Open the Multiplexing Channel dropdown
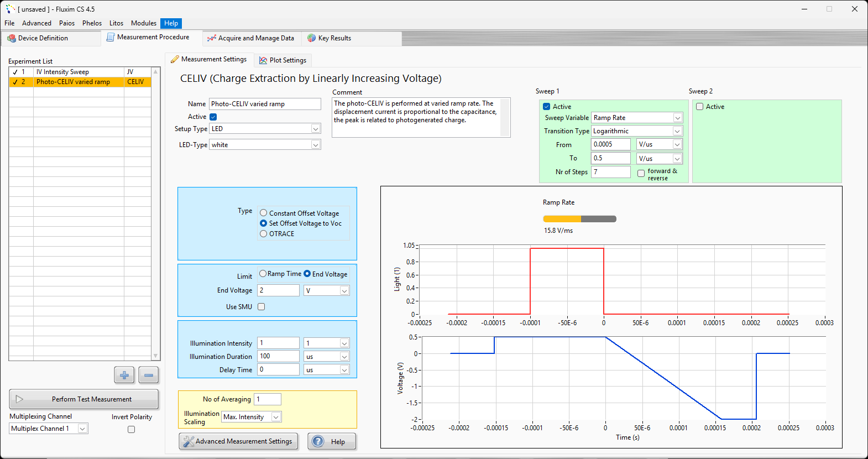Viewport: 868px width, 459px height. pos(82,429)
